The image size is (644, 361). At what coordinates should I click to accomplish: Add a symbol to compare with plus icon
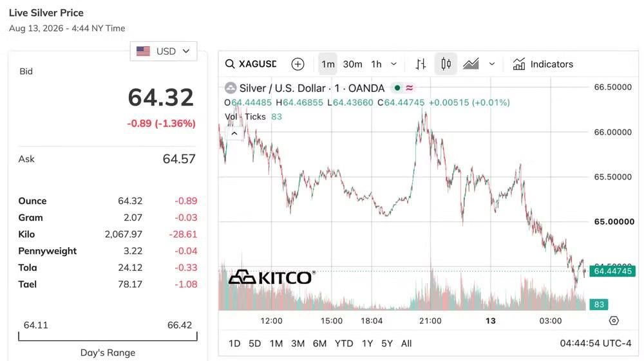(x=298, y=64)
